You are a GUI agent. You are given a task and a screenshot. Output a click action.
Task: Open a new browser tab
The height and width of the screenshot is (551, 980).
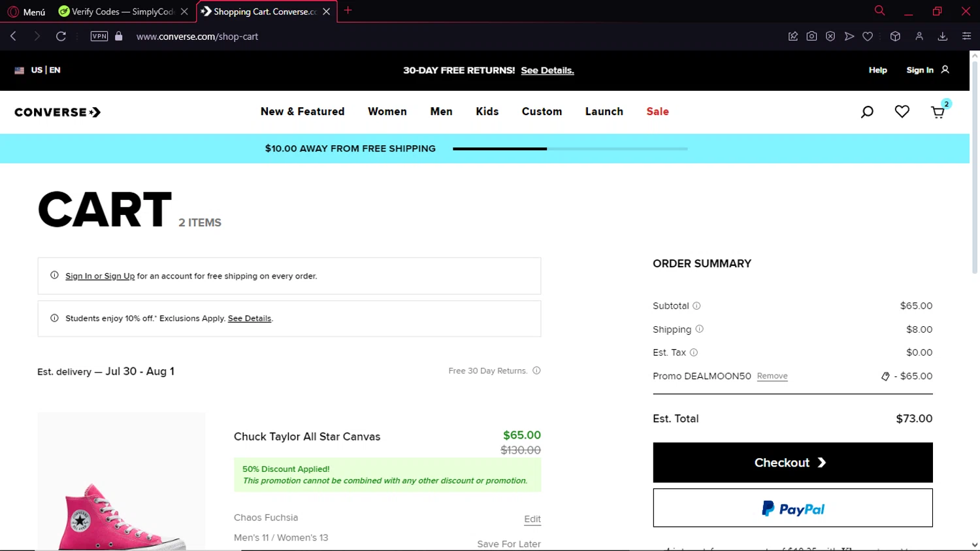tap(348, 10)
